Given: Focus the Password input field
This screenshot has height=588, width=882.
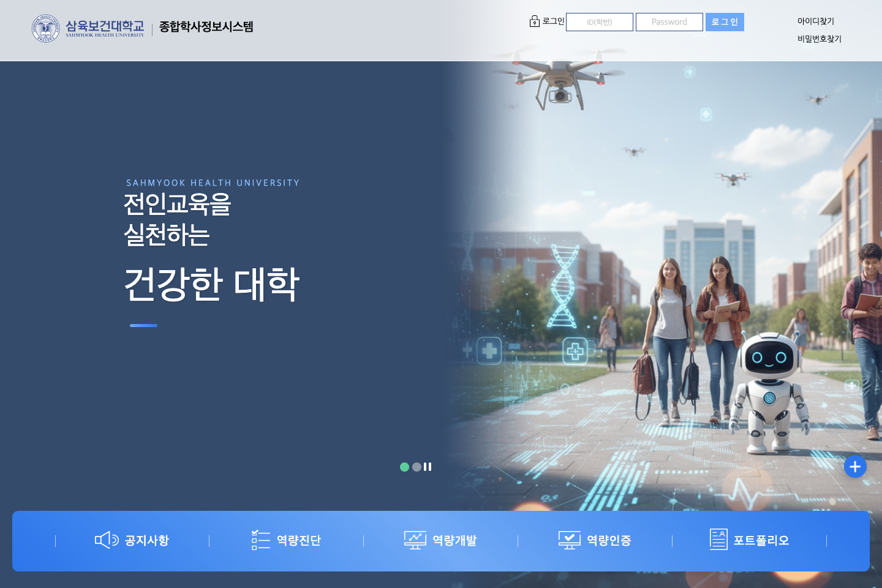Looking at the screenshot, I should coord(669,22).
